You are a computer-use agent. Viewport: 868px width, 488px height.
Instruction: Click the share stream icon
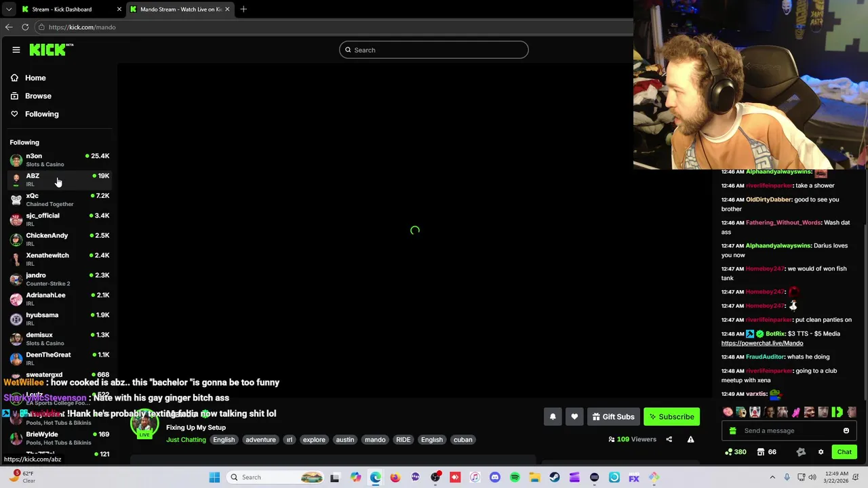pyautogui.click(x=669, y=439)
